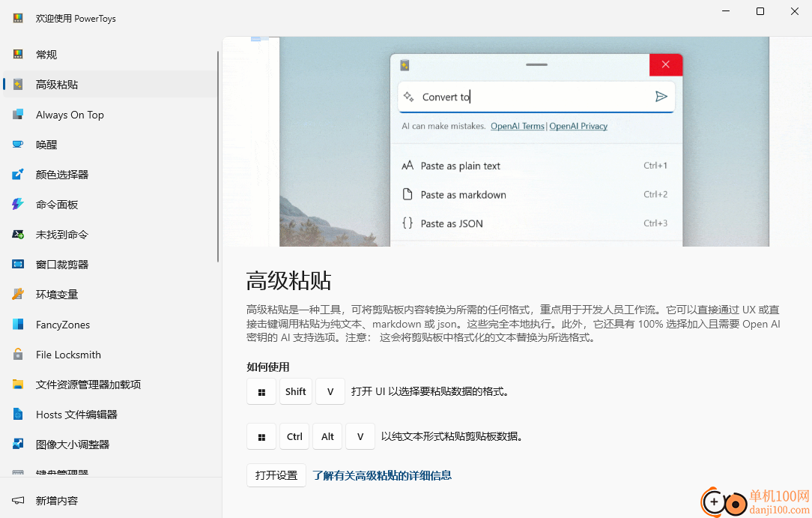Open Always On Top icon in sidebar
The height and width of the screenshot is (518, 812).
point(18,115)
